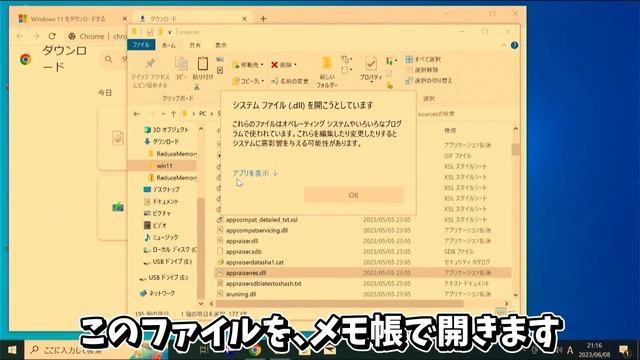The width and height of the screenshot is (640, 360).
Task: Click horizontal scrollbar right arrow in file list
Action: point(507,304)
